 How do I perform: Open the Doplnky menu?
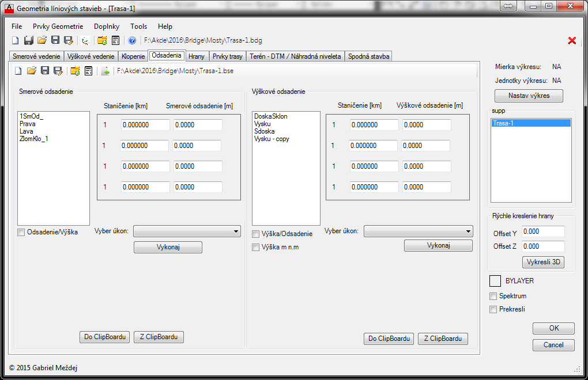point(107,26)
